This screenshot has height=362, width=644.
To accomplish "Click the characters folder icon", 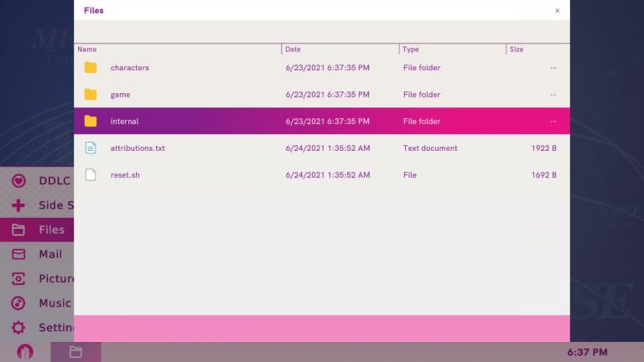I will (91, 68).
